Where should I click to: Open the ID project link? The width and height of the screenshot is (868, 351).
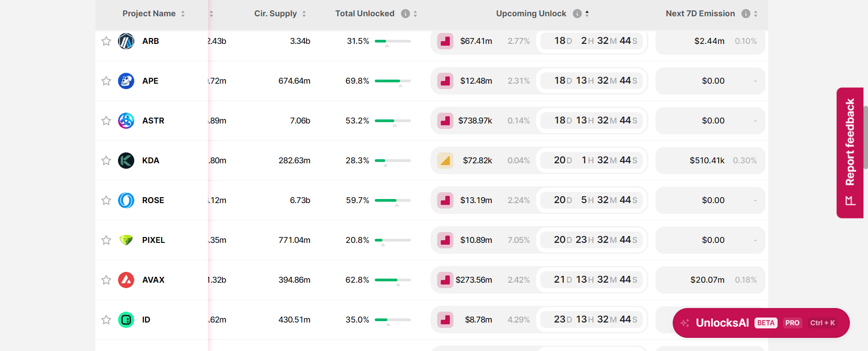[x=146, y=320]
